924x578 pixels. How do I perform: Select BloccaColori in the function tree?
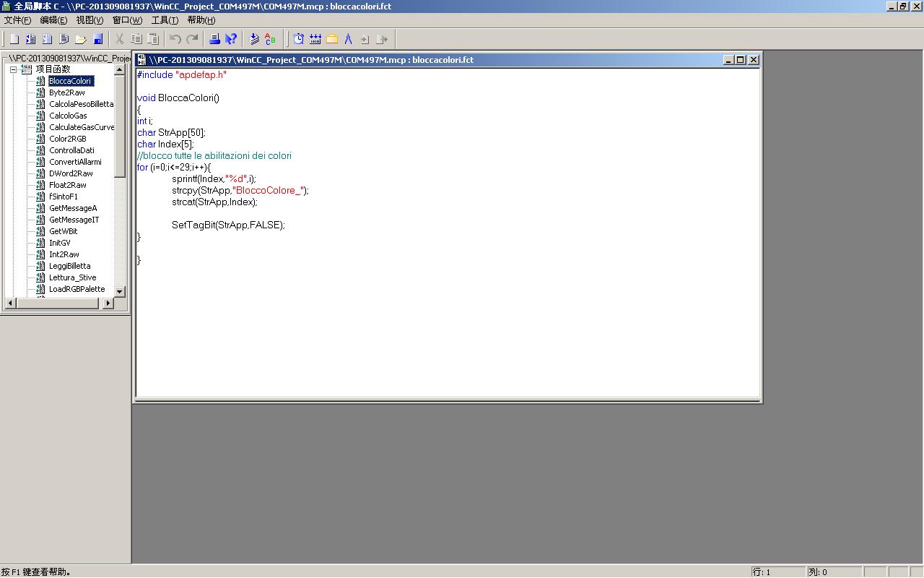point(71,81)
